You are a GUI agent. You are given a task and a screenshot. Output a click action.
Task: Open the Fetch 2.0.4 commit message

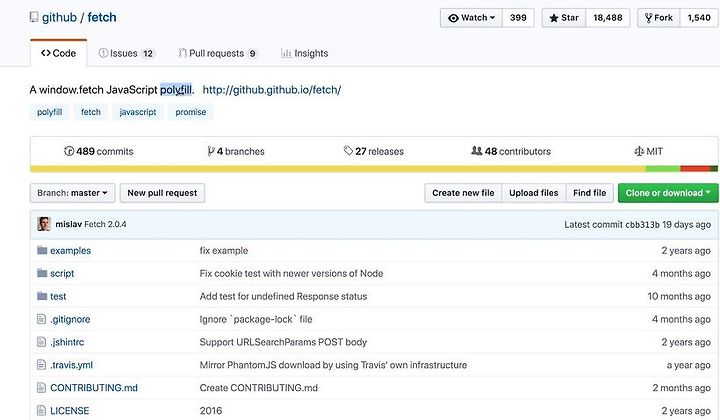click(105, 224)
